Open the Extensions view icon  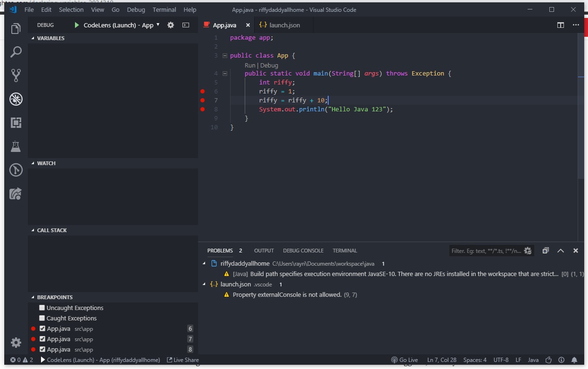click(16, 123)
